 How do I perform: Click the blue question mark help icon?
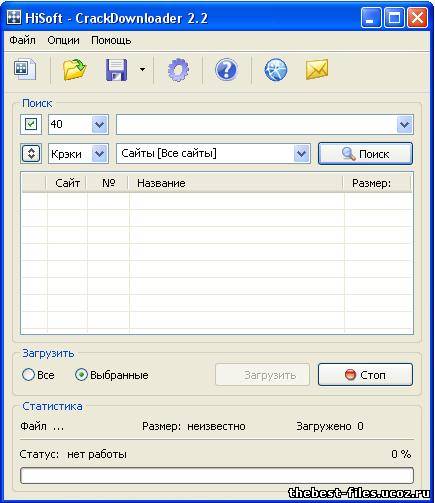point(226,70)
